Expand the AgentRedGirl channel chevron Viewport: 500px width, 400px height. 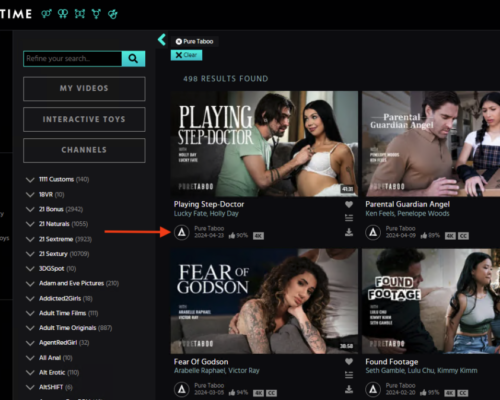30,343
